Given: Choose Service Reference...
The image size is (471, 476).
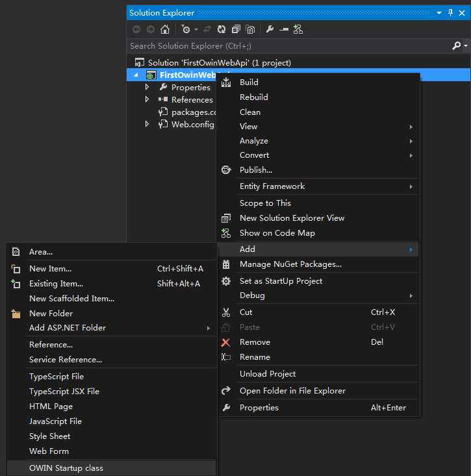Looking at the screenshot, I should coord(112,359).
